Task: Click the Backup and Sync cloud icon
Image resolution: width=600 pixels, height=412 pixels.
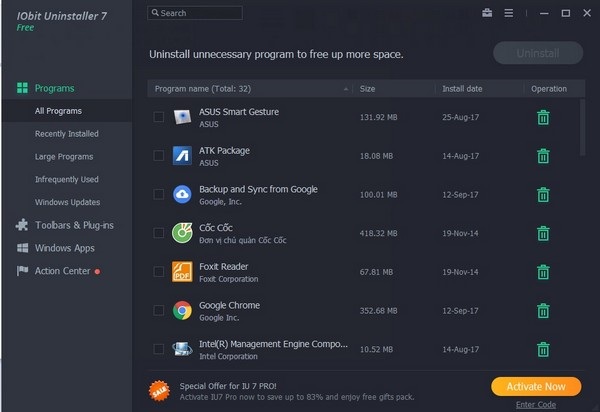Action: [182, 194]
